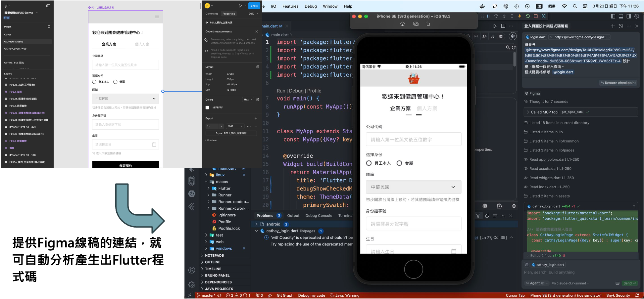Expand Called MCP tool get_figma_data row

click(581, 112)
